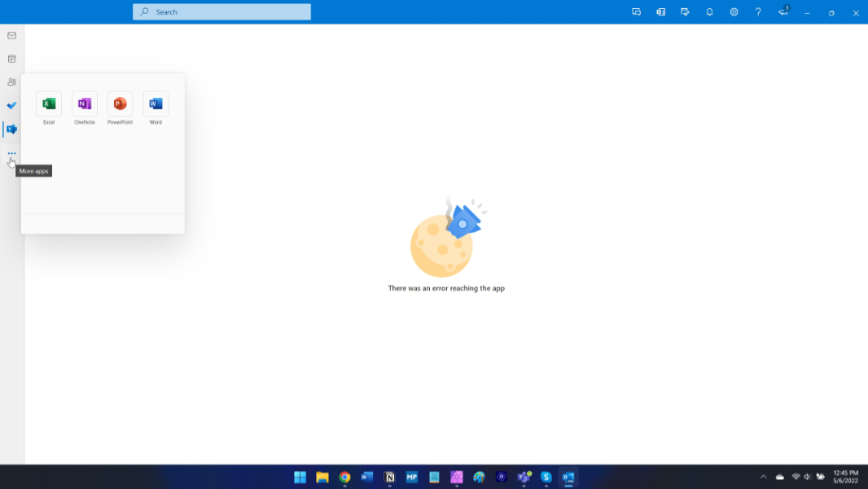Open the OneDrive cloud tray icon
868x489 pixels.
[x=780, y=477]
